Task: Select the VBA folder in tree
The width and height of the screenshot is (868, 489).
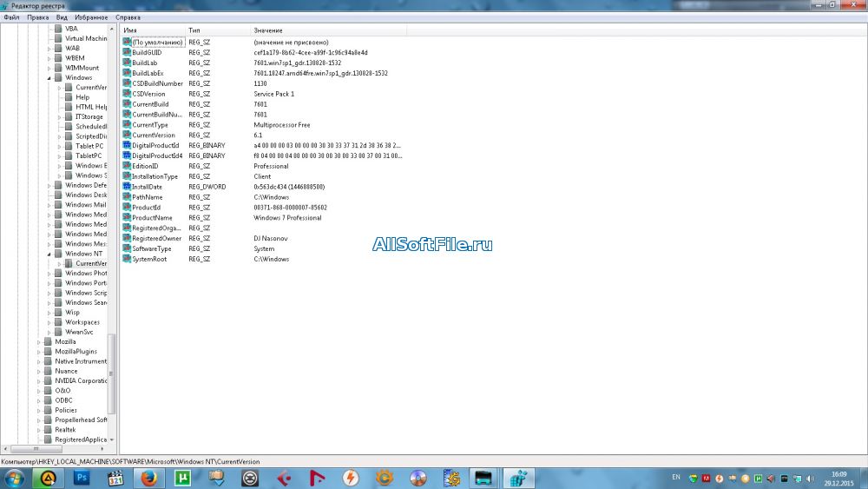Action: [x=71, y=29]
